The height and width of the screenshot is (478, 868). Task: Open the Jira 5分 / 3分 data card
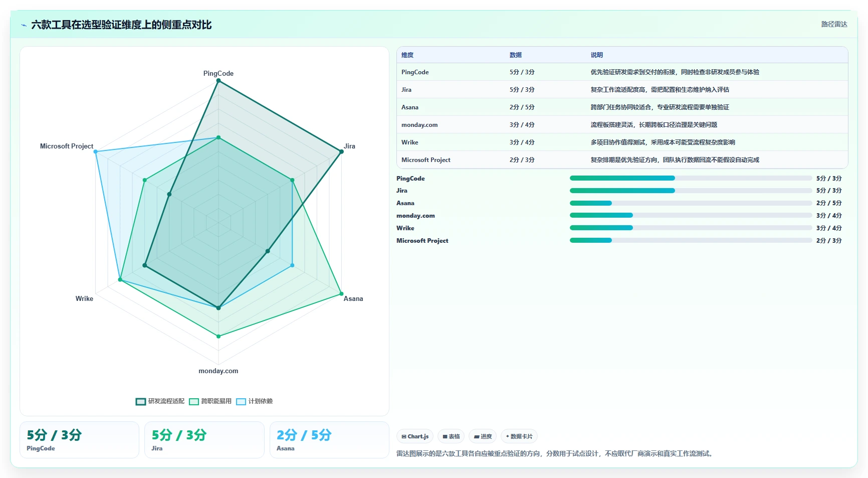[x=204, y=440]
